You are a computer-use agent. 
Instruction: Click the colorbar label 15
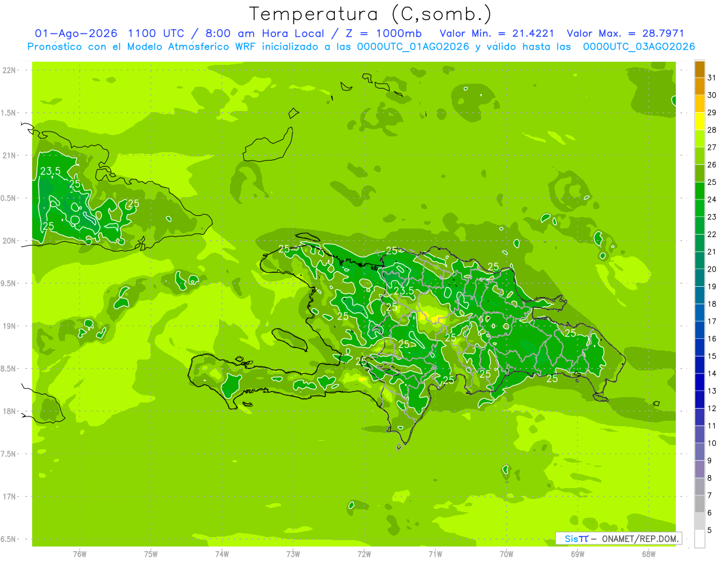pyautogui.click(x=712, y=356)
